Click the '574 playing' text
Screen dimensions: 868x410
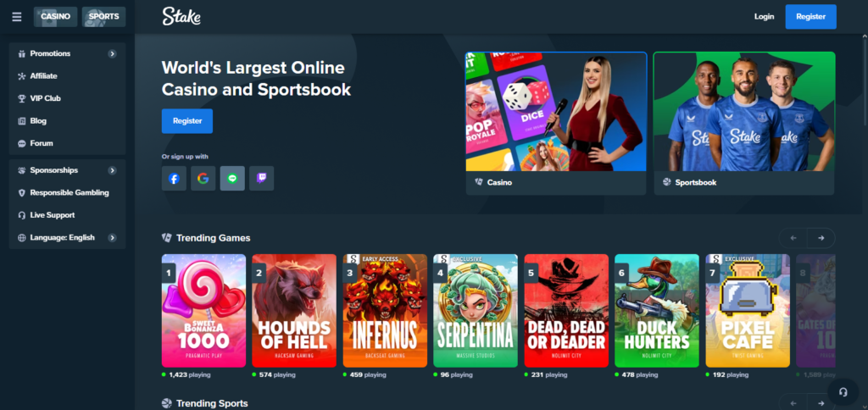pyautogui.click(x=277, y=374)
